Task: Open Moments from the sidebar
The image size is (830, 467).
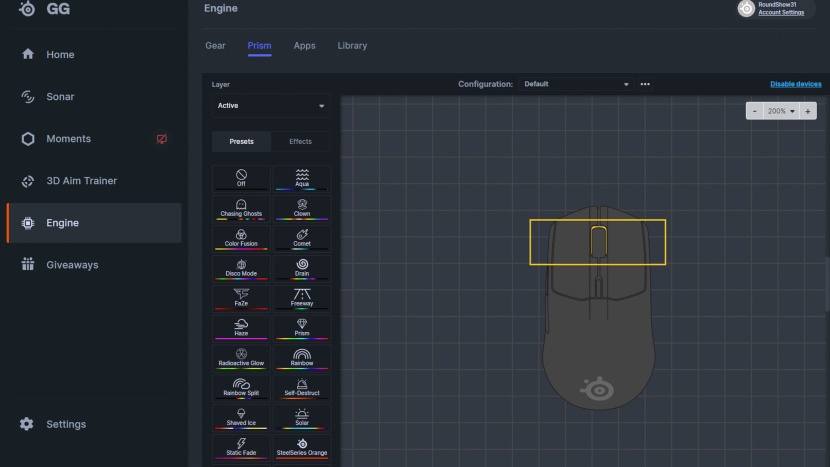Action: (x=94, y=139)
